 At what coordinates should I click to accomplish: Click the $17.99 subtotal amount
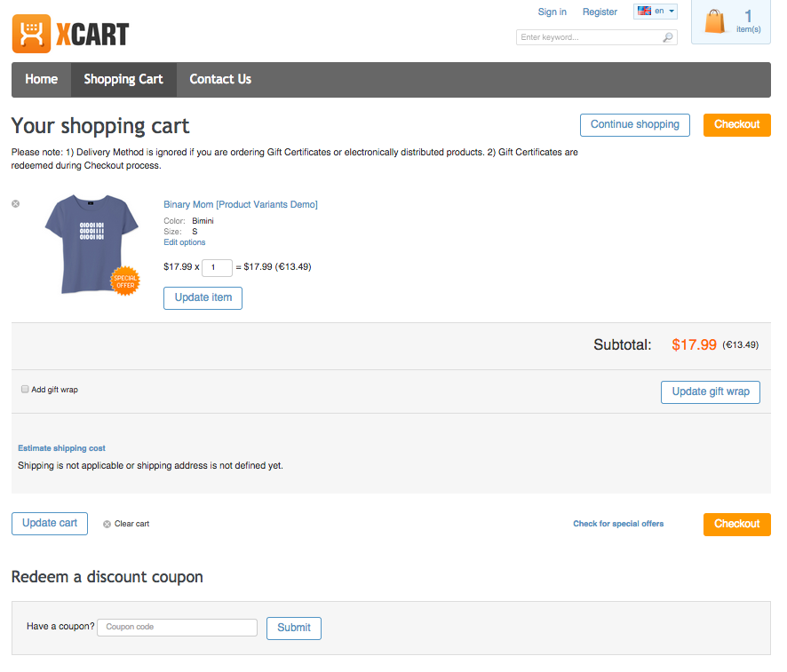click(x=694, y=344)
